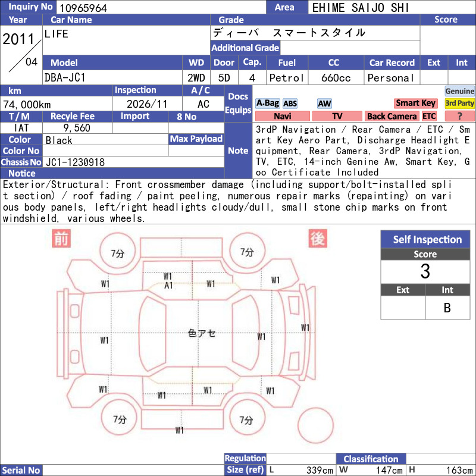Select the AW equipment badge
Image resolution: width=476 pixels, height=476 pixels.
(324, 104)
